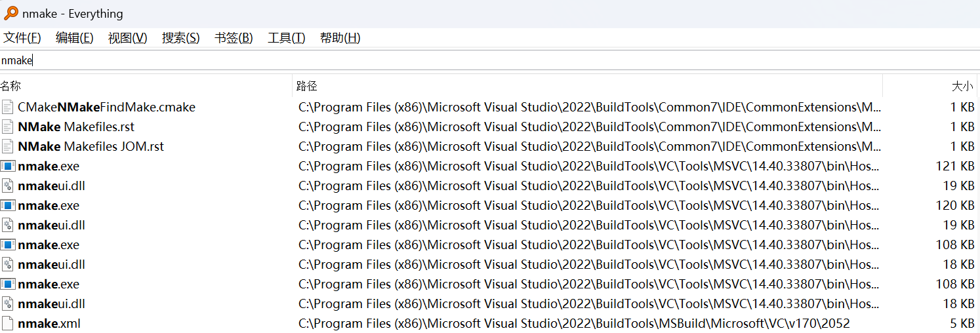Select the 120 KB nmake.exe icon
Image resolution: width=980 pixels, height=333 pixels.
[8, 205]
